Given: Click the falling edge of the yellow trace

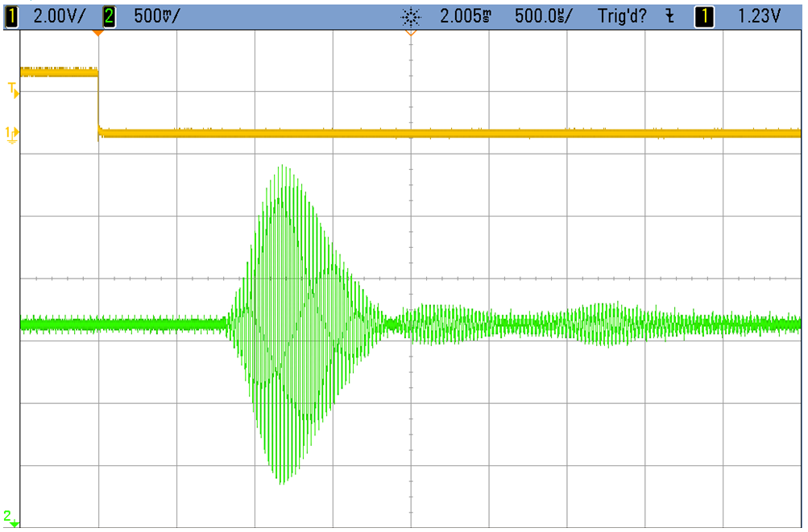Looking at the screenshot, I should [98, 103].
